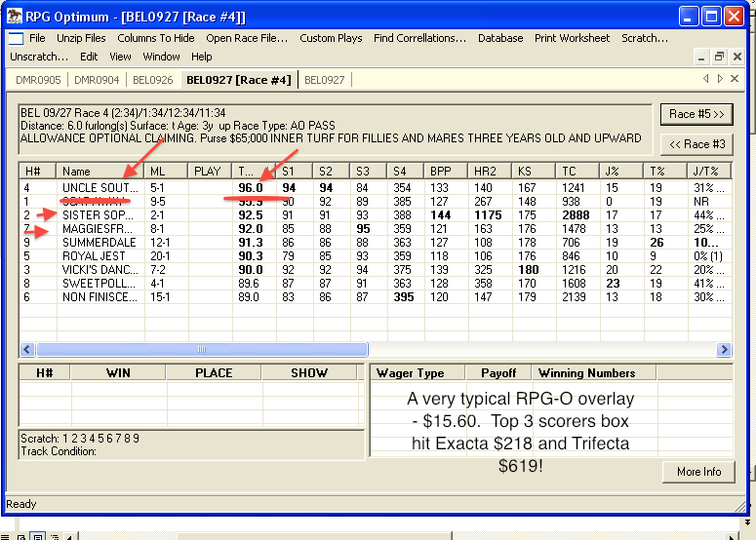This screenshot has height=540, width=756.
Task: Go to Race #5 with the button
Action: pyautogui.click(x=696, y=114)
